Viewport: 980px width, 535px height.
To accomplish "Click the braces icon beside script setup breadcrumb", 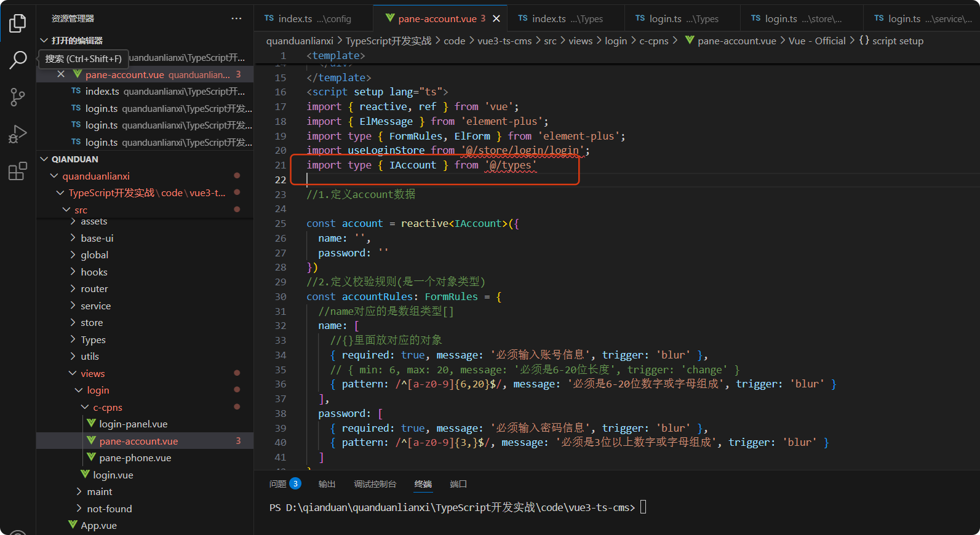I will click(x=864, y=41).
